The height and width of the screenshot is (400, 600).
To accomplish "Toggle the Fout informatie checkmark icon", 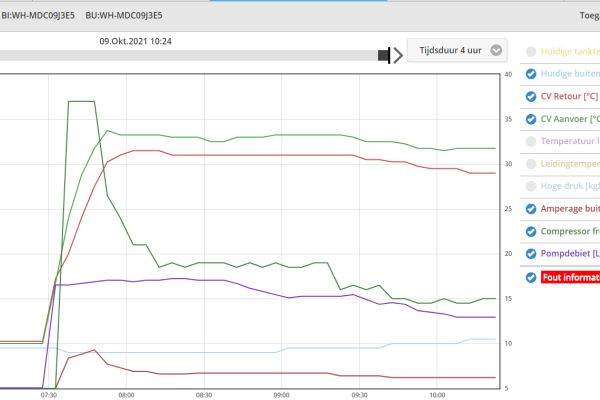I will [x=530, y=277].
